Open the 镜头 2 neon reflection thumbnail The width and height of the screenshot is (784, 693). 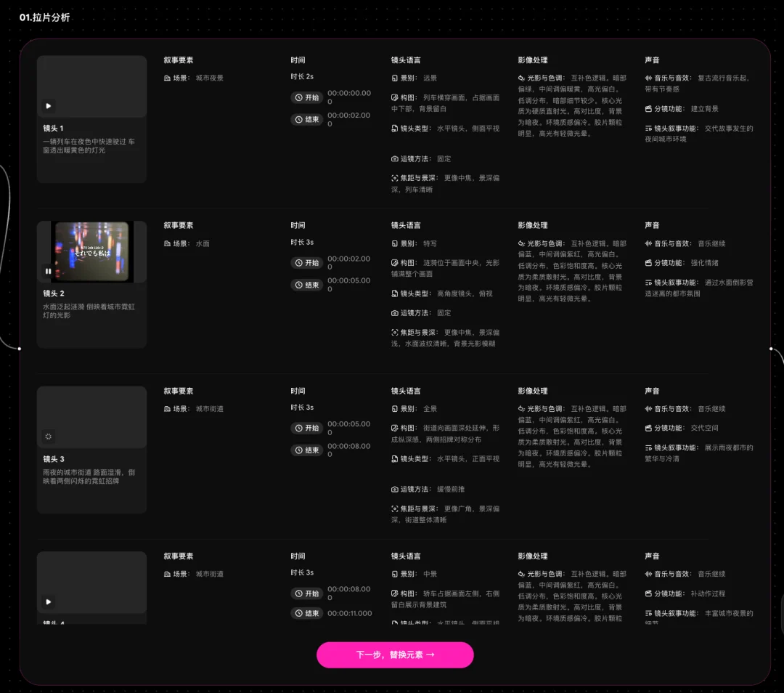[x=92, y=251]
